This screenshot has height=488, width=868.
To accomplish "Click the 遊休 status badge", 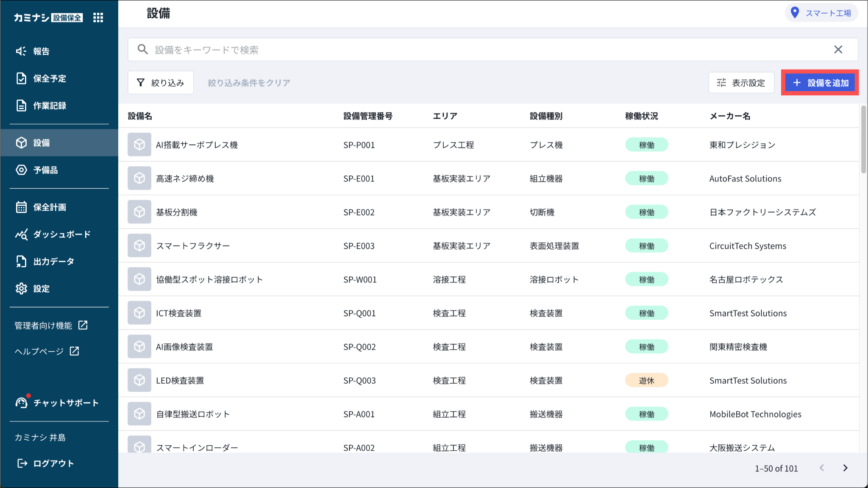I will 646,380.
